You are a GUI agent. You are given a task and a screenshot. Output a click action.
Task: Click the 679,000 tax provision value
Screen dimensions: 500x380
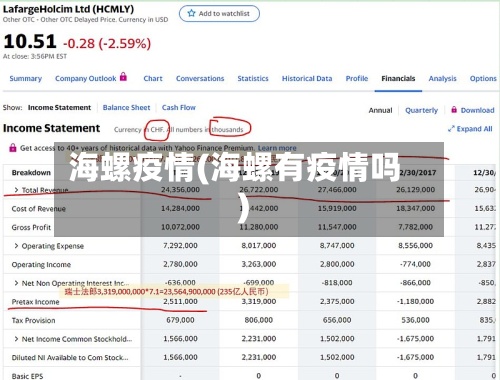[x=180, y=320]
